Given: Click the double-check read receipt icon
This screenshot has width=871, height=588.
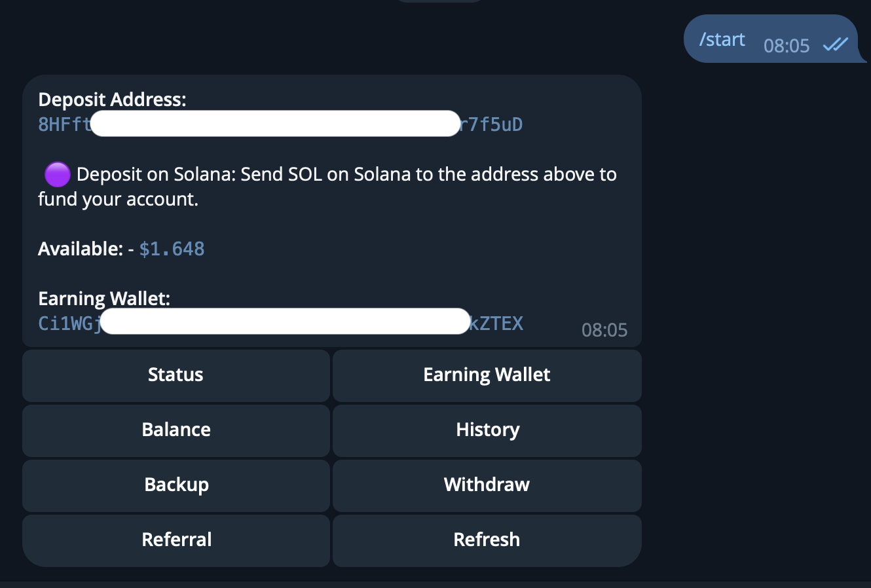Looking at the screenshot, I should (835, 45).
